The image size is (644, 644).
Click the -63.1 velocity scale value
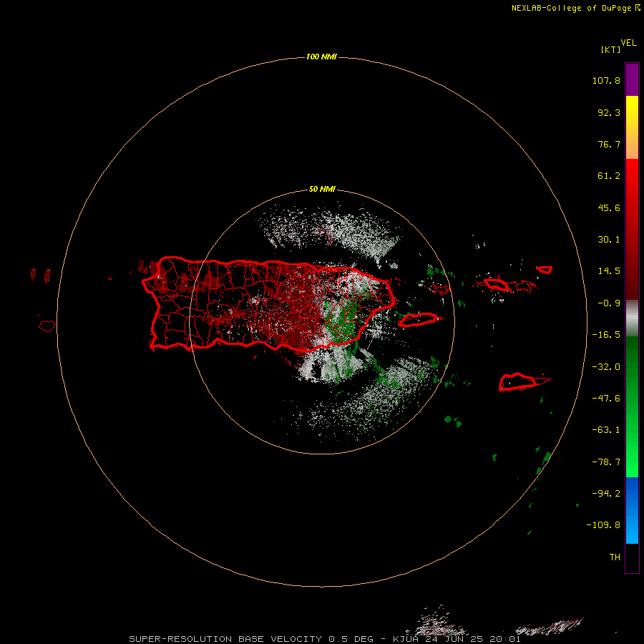click(606, 430)
